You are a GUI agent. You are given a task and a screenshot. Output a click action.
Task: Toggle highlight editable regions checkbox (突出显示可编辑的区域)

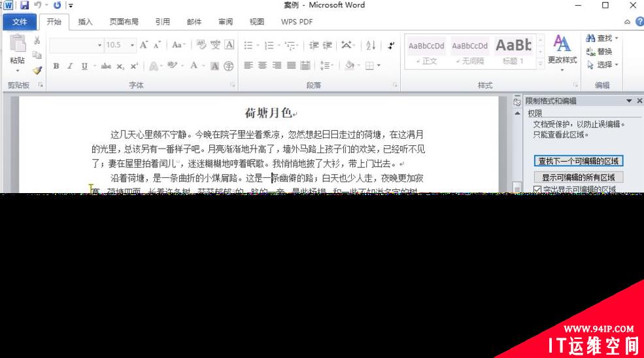tap(537, 190)
